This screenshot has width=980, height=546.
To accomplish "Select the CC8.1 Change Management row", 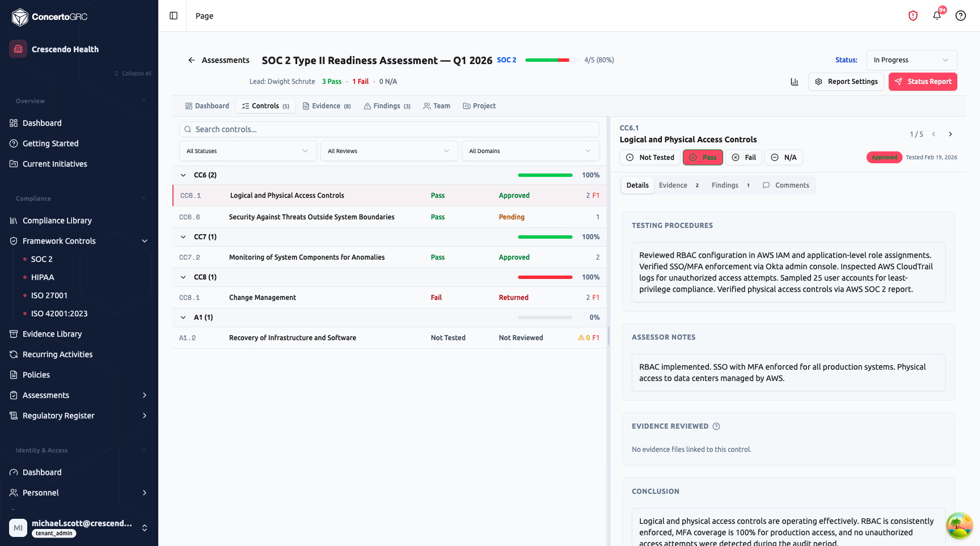I will 389,298.
